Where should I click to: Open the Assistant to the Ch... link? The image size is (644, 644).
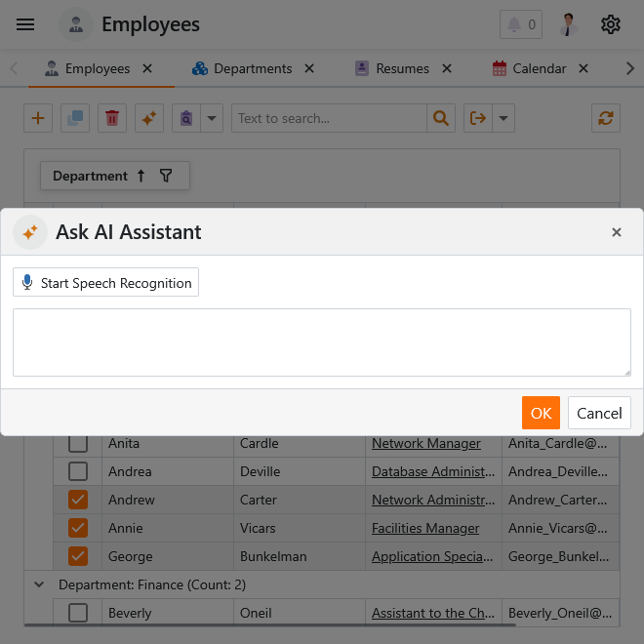click(433, 613)
